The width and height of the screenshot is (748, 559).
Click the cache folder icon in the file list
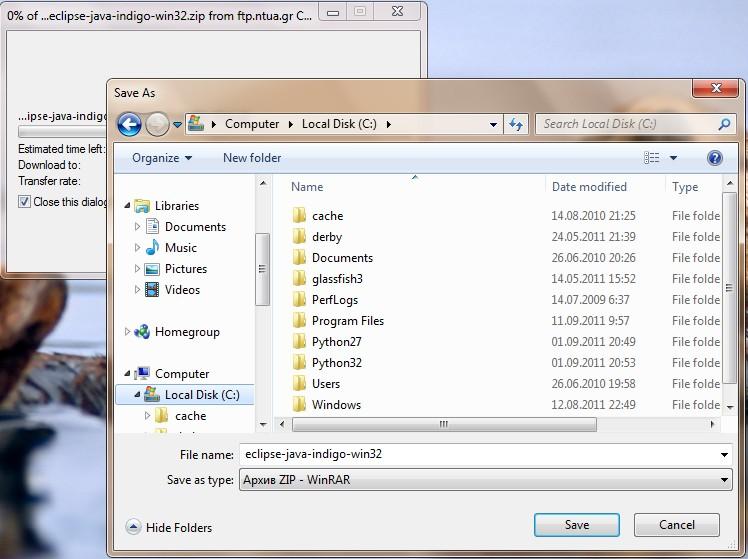pos(299,216)
